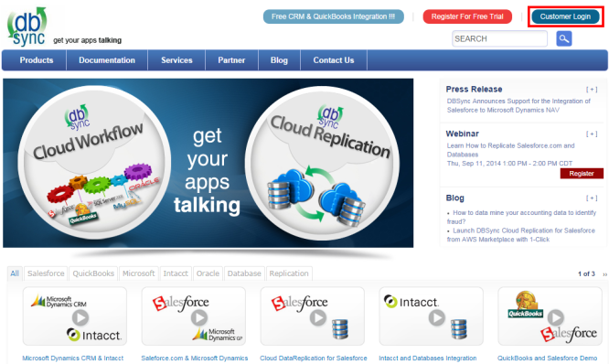Viewport: 609px width, 364px height.
Task: Play the QuickBooks and Salesforce Demo video
Action: [556, 317]
